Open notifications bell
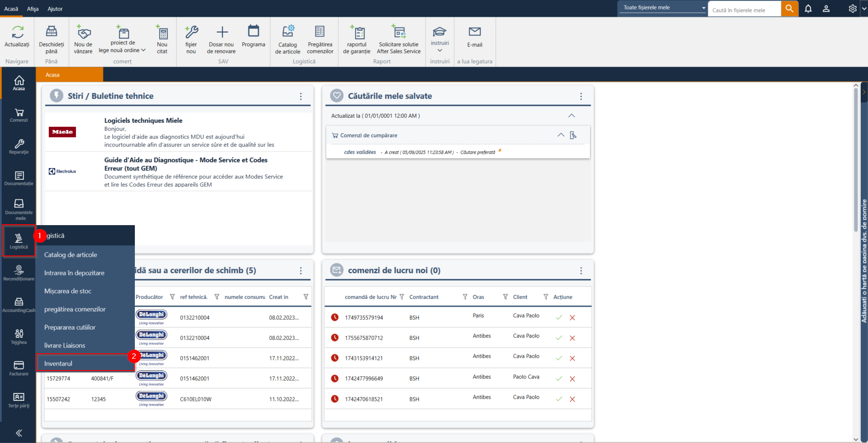The image size is (868, 443). pyautogui.click(x=808, y=9)
